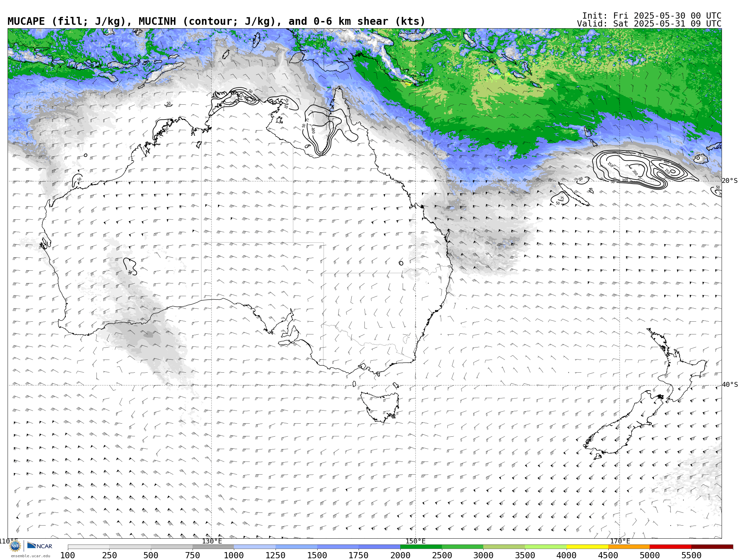This screenshot has height=560, width=744.
Task: Pick the 750–1000 dark gray legend swatch
Action: click(213, 547)
